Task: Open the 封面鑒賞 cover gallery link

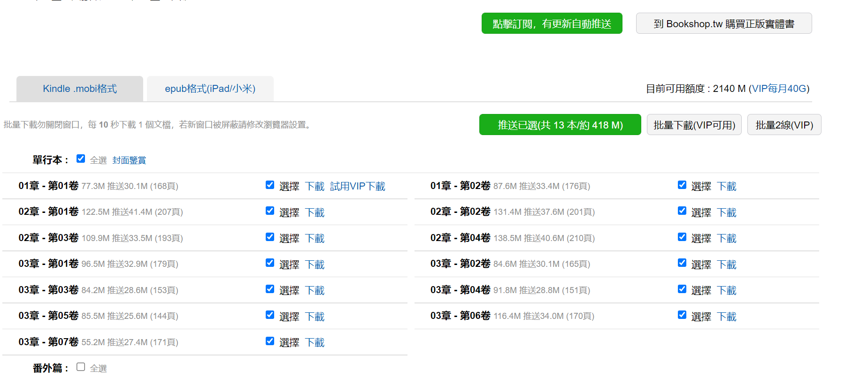Action: coord(129,160)
